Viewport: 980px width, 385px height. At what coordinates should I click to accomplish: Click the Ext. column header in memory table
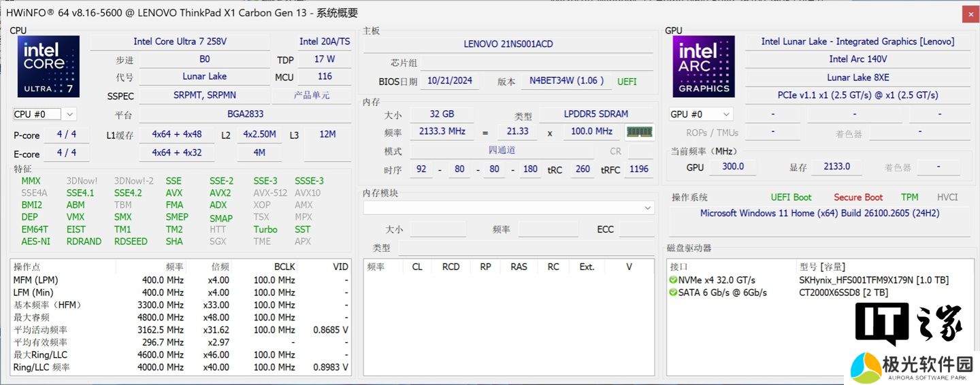pos(587,267)
